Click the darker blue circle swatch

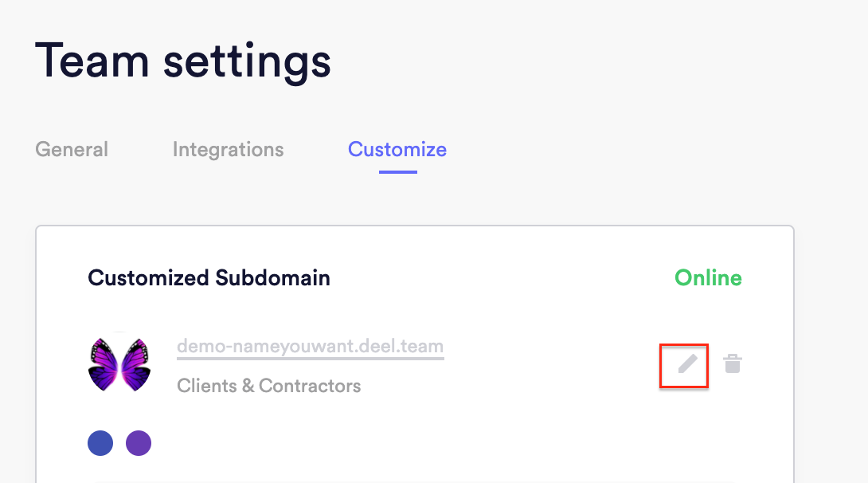100,443
